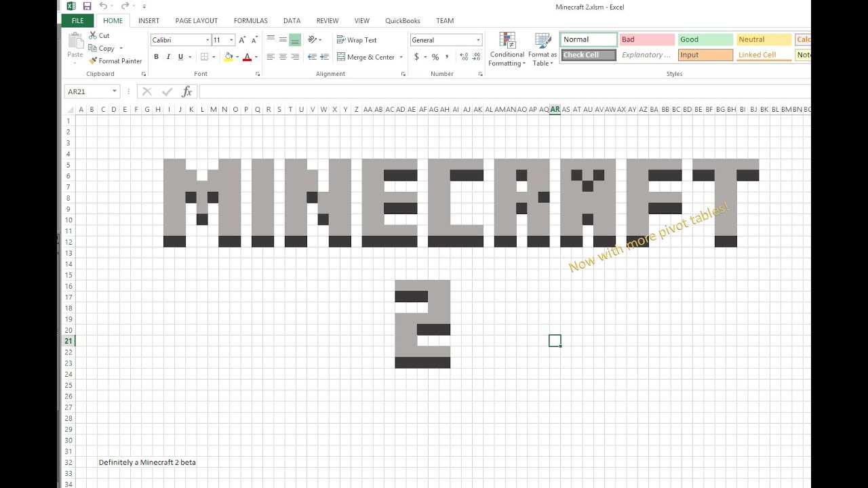Switch to INSERT tab
This screenshot has height=488, width=868.
pos(149,21)
